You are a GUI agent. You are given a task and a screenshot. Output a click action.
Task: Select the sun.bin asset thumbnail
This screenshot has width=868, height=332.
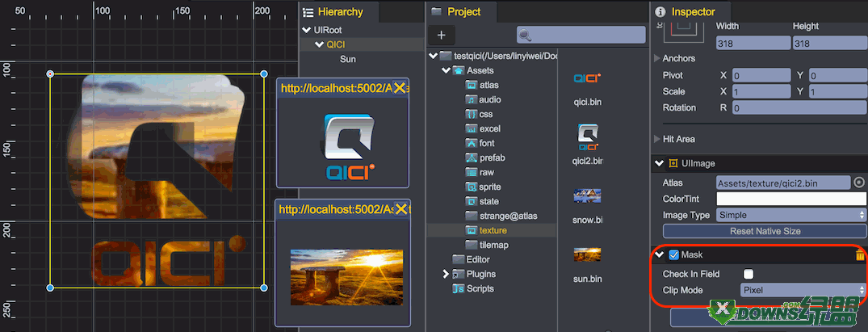coord(587,254)
